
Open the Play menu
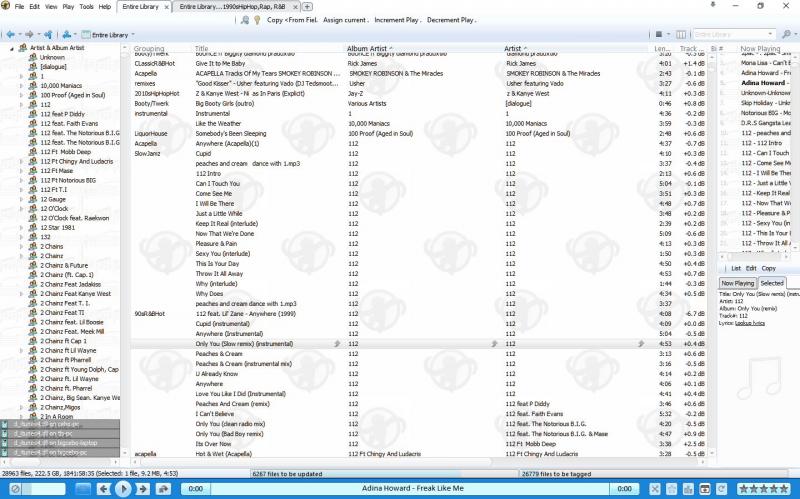tap(68, 7)
